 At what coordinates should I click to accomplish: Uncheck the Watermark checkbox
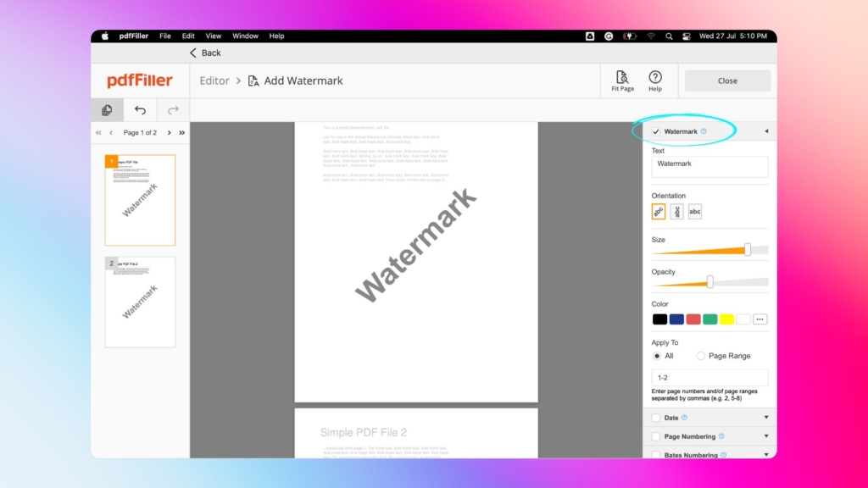[656, 131]
